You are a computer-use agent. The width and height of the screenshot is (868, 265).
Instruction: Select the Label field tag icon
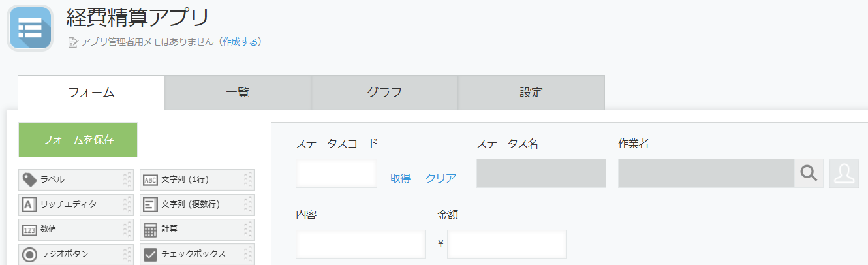[29, 179]
